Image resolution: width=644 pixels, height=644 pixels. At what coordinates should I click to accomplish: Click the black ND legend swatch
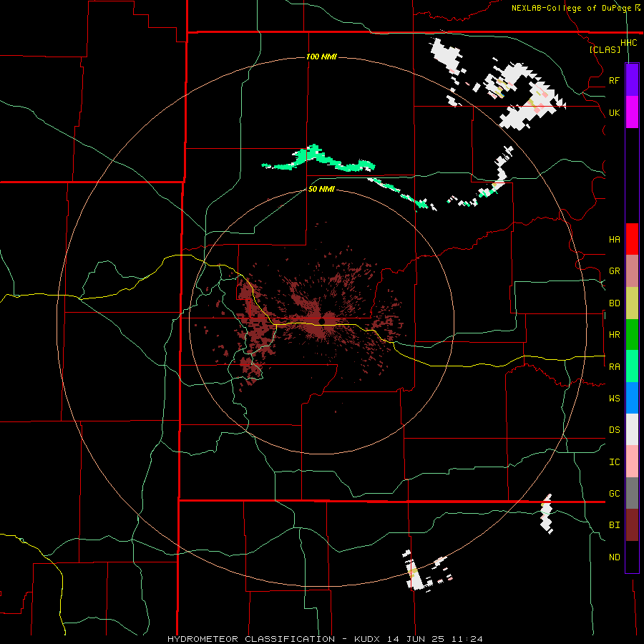tap(632, 557)
